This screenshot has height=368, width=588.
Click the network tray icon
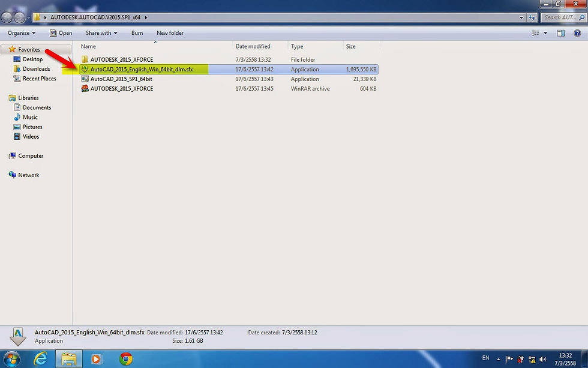tap(532, 360)
